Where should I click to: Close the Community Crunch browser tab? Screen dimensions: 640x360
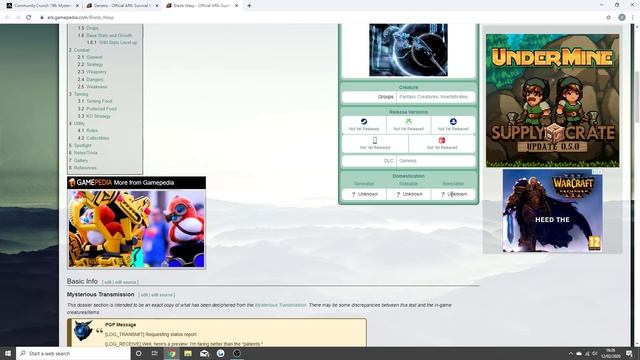(x=77, y=6)
